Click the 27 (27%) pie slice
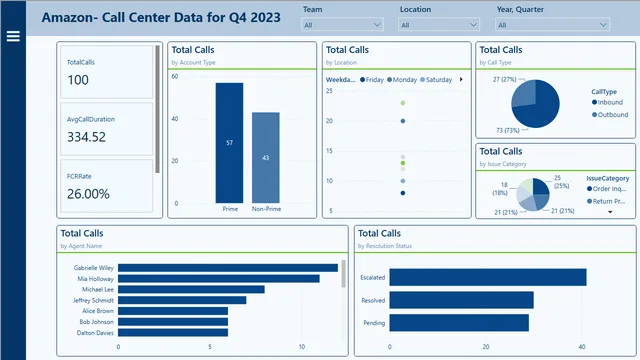This screenshot has width=640, height=360. click(524, 93)
